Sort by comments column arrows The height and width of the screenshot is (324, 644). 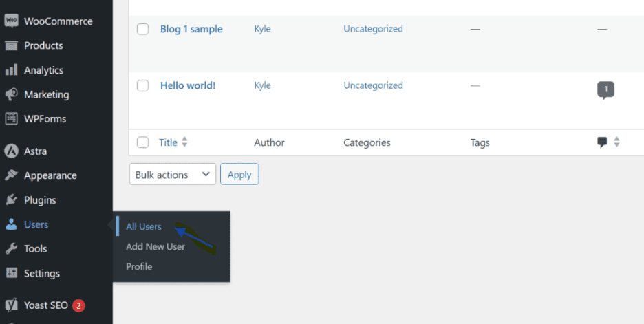click(x=616, y=142)
